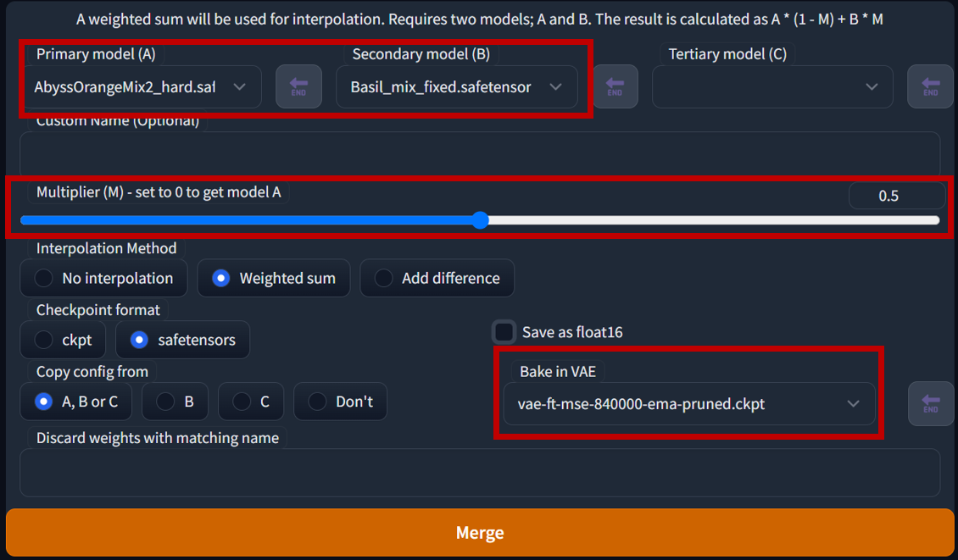958x560 pixels.
Task: Click the orange Merge button
Action: 480,533
